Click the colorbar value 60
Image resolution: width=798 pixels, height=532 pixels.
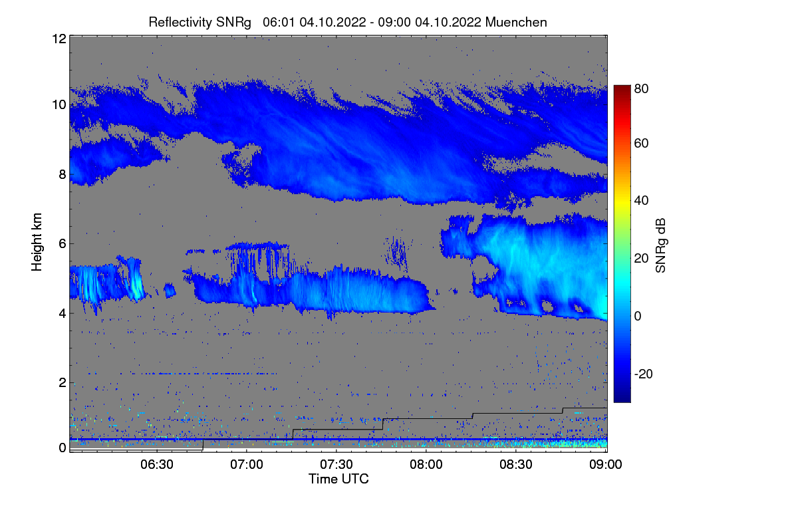coord(642,143)
